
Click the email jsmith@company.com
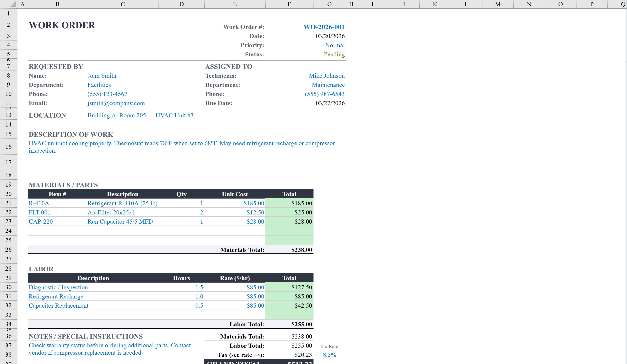tap(116, 103)
